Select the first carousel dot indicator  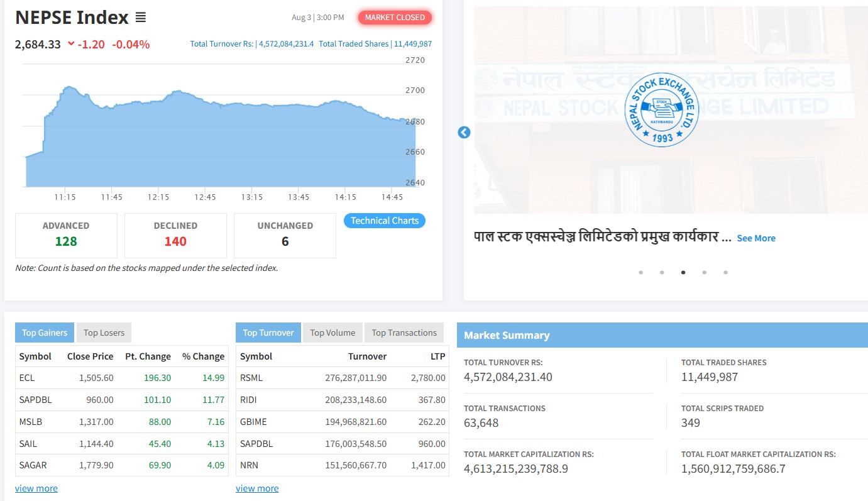640,273
